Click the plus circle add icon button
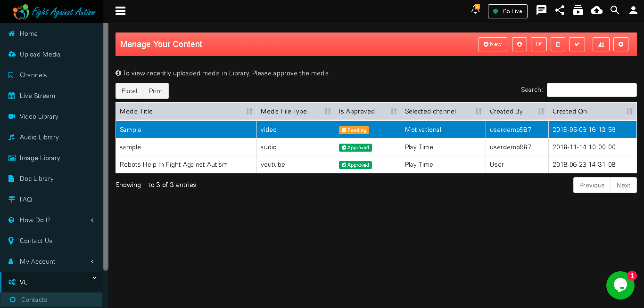This screenshot has height=308, width=644. pos(520,44)
